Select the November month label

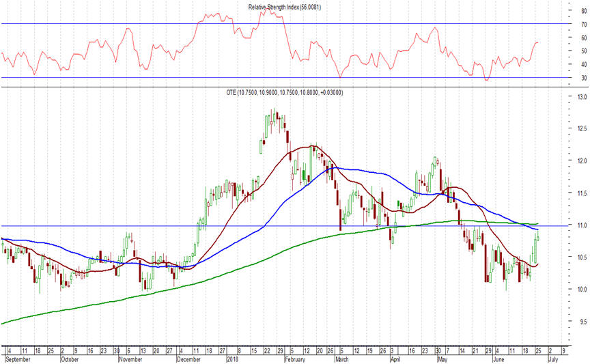[x=130, y=359]
